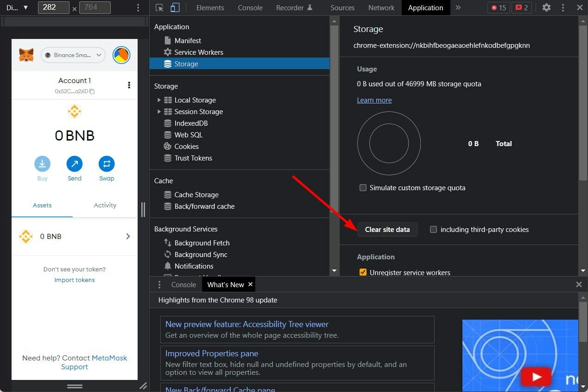Viewport: 588px width, 392px height.
Task: Uncheck Unregister service workers
Action: (363, 272)
